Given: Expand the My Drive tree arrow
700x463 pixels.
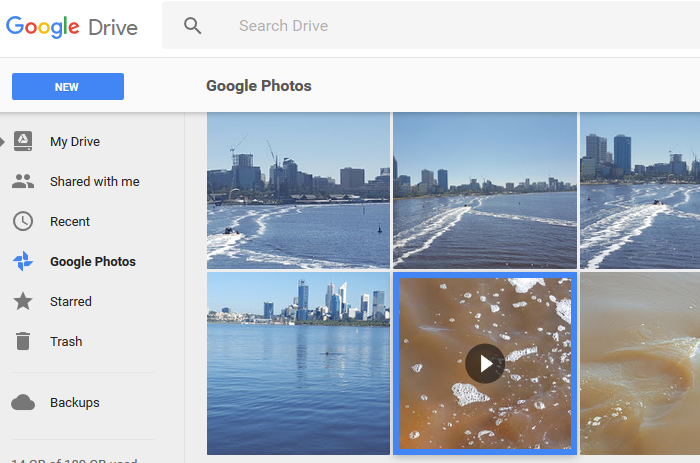Looking at the screenshot, I should pyautogui.click(x=2, y=142).
